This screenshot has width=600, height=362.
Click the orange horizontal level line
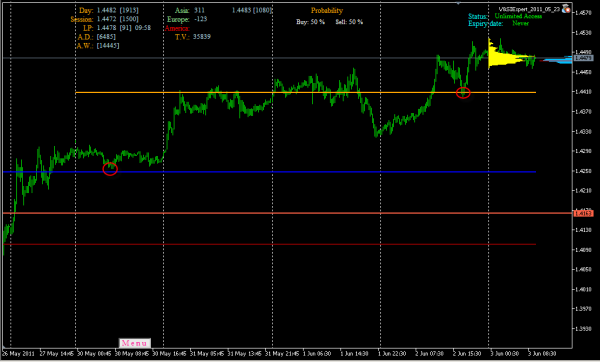pyautogui.click(x=305, y=92)
